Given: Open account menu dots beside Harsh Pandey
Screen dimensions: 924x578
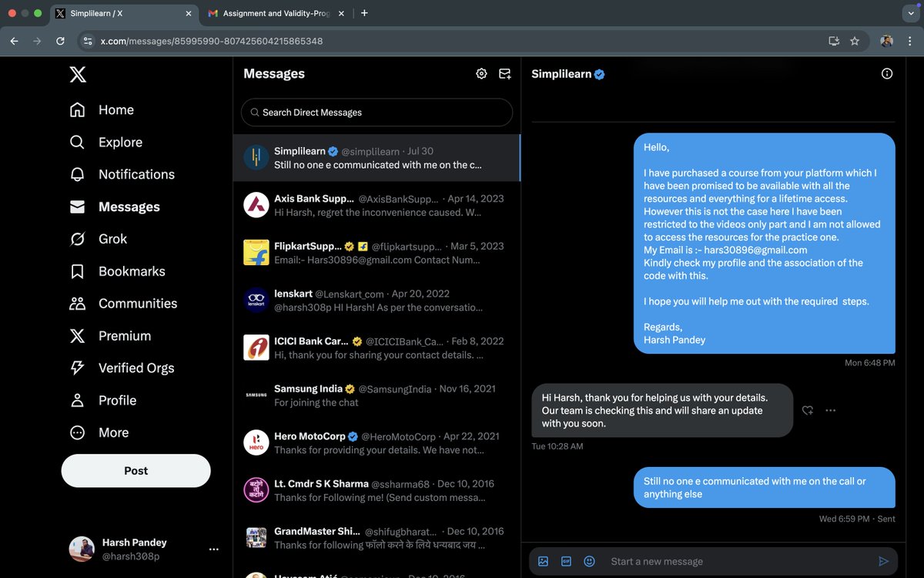Looking at the screenshot, I should tap(214, 549).
